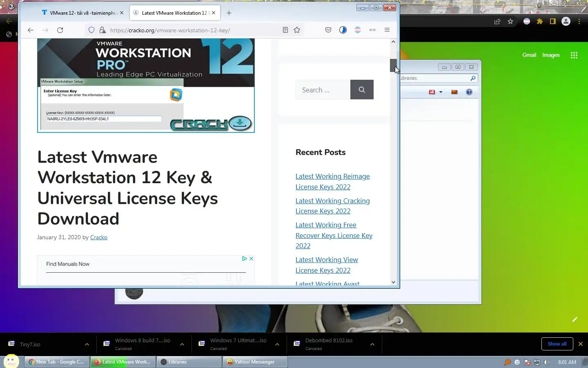The width and height of the screenshot is (588, 368).
Task: Toggle Chrome side panel icon
Action: click(x=553, y=22)
